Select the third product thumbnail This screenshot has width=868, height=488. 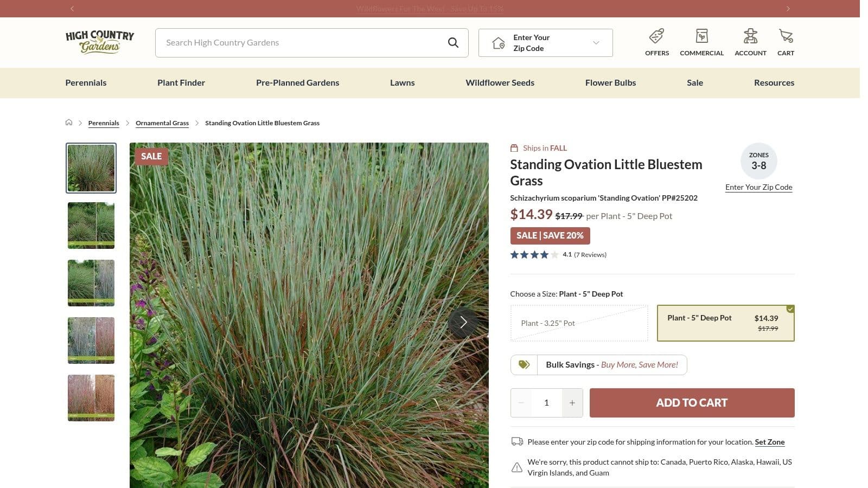[x=91, y=283]
